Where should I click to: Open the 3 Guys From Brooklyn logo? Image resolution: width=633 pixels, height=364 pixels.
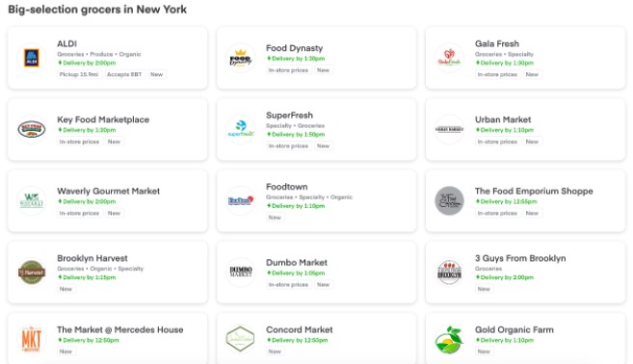(x=449, y=273)
